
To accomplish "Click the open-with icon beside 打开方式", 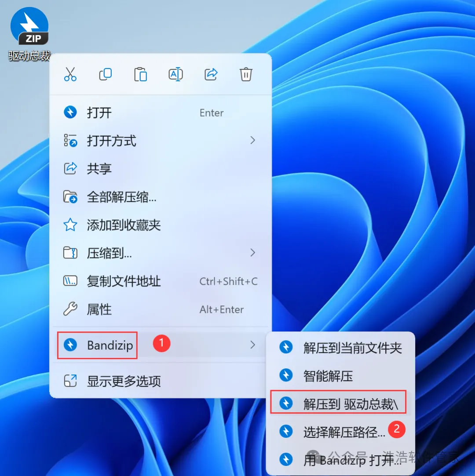I will click(x=70, y=140).
